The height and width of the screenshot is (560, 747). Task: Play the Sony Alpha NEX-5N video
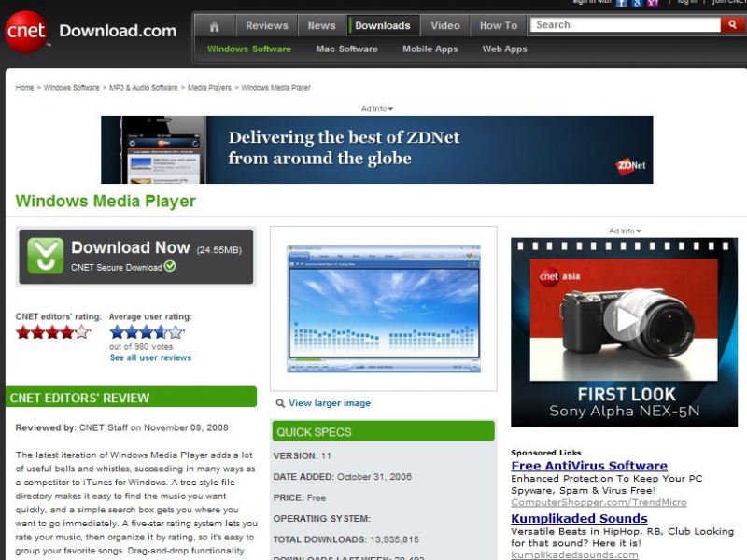(x=623, y=321)
